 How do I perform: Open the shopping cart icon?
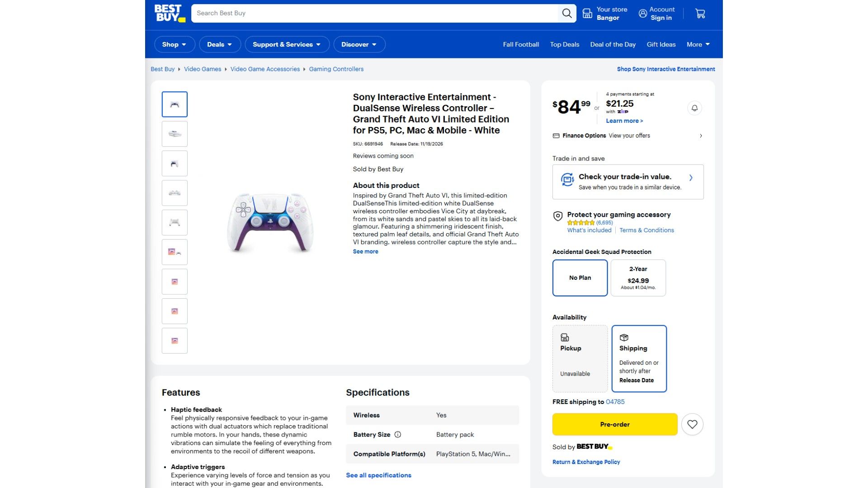point(700,14)
